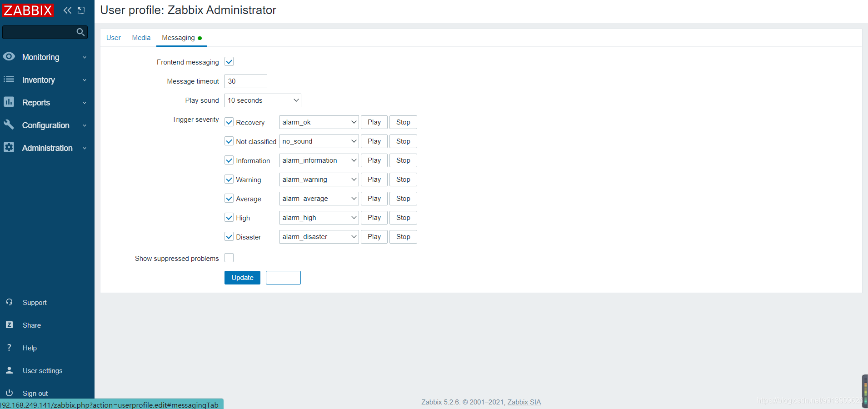Click the Monitoring eye icon

(9, 56)
